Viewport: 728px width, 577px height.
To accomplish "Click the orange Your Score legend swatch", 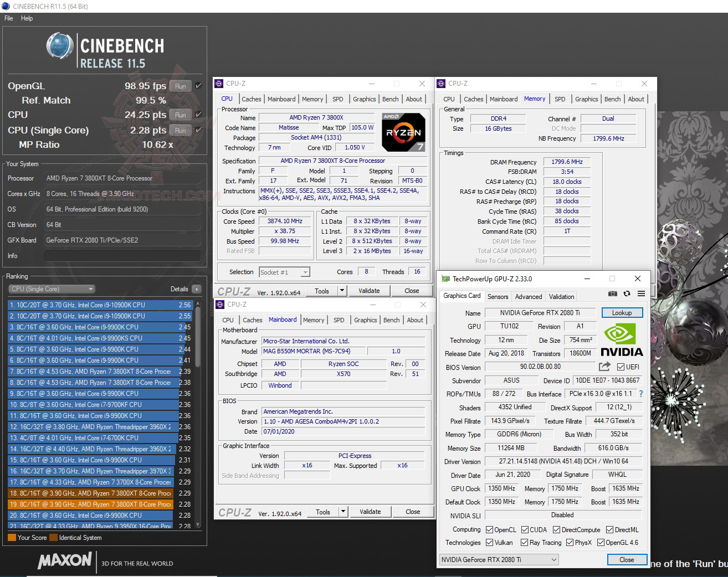I will pos(12,538).
